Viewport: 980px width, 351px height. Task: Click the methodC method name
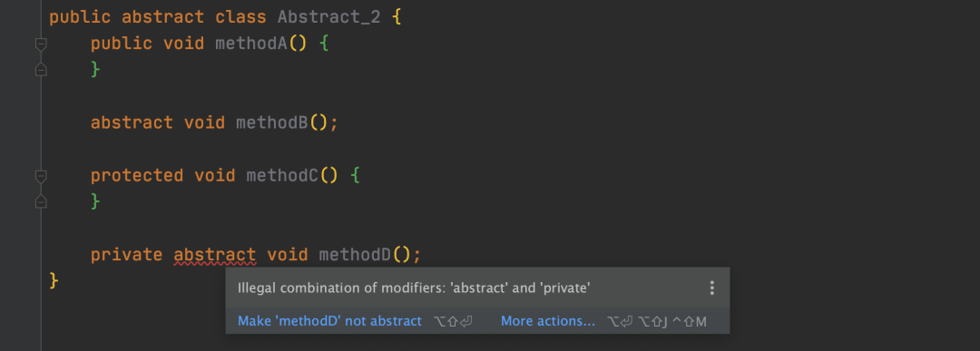coord(282,176)
